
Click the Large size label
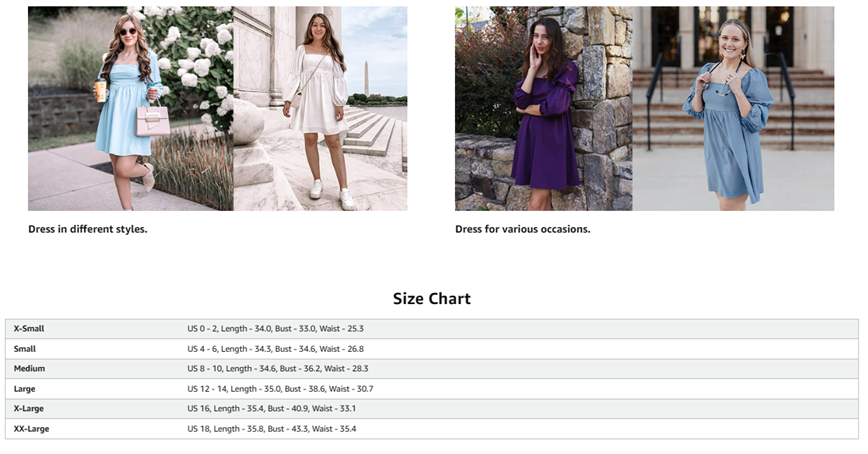pos(25,389)
